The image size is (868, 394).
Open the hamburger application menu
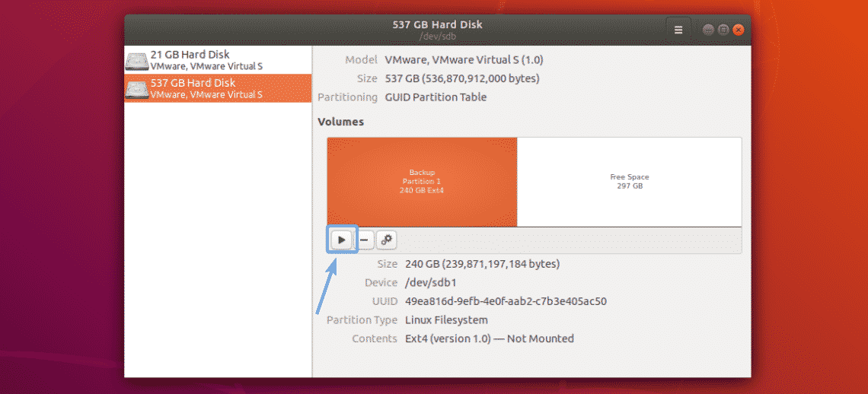(x=678, y=30)
